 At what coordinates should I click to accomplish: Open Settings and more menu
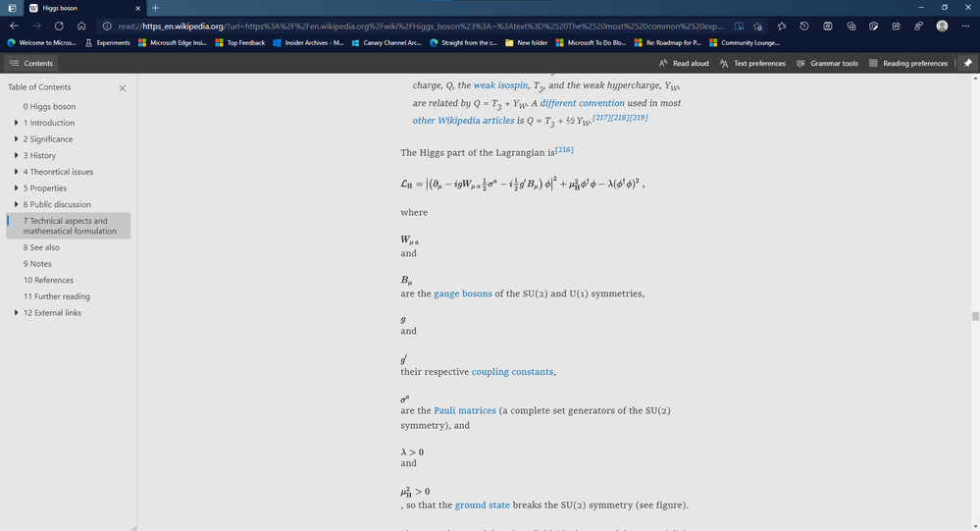tap(965, 27)
